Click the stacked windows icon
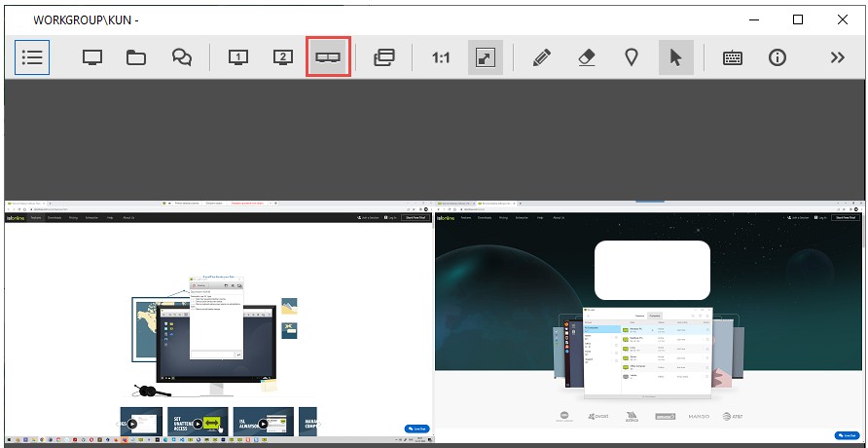The image size is (868, 448). [384, 57]
